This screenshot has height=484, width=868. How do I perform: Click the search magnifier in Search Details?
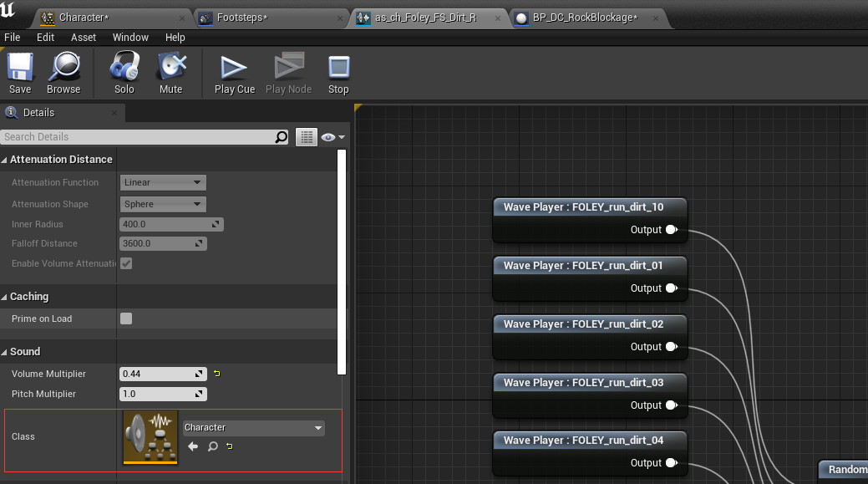282,137
